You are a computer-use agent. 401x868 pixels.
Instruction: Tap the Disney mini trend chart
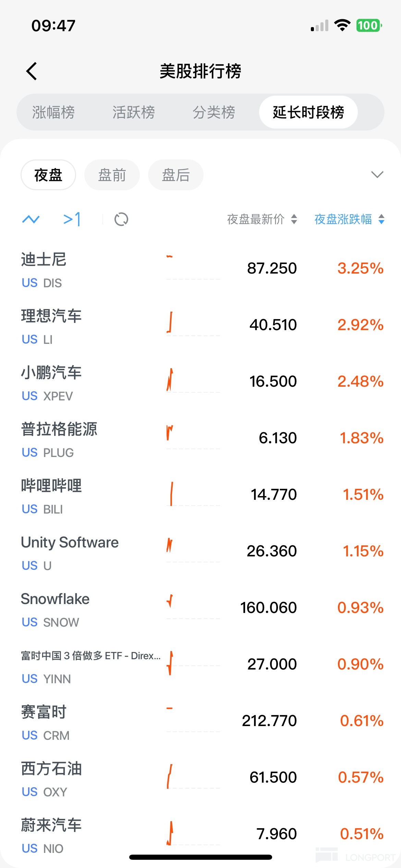193,268
